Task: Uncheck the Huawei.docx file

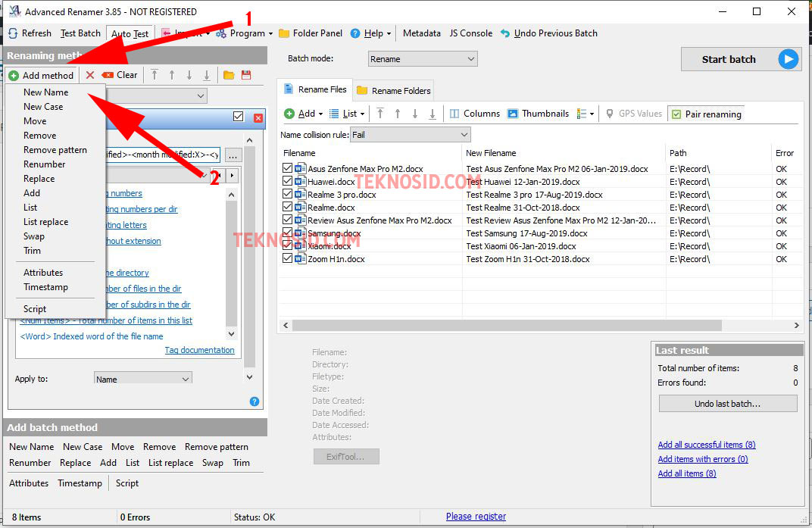Action: pyautogui.click(x=287, y=181)
